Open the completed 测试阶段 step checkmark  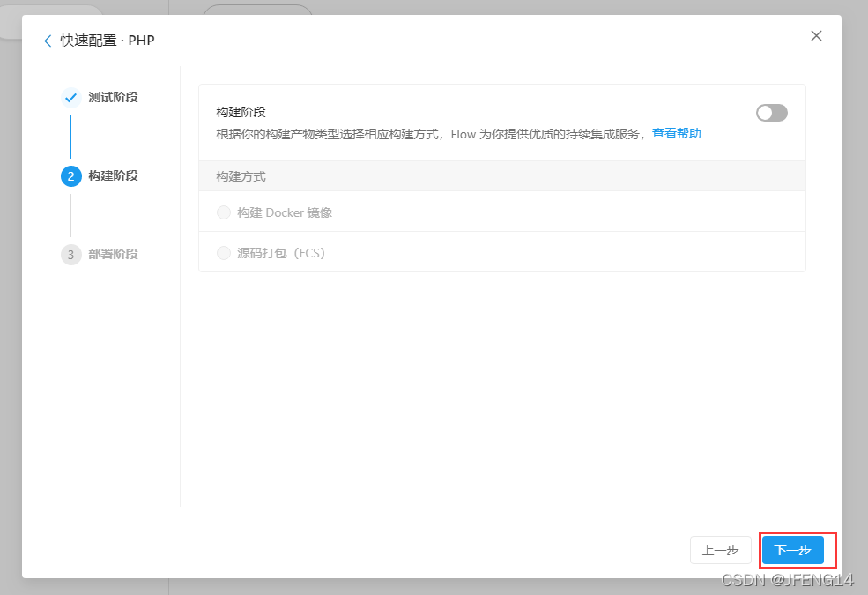coord(70,98)
